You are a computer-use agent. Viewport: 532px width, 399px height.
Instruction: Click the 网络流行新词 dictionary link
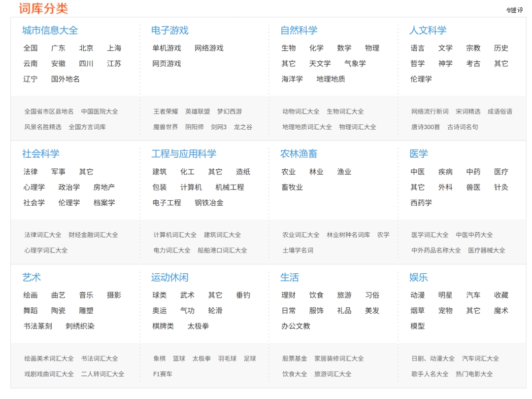point(430,111)
